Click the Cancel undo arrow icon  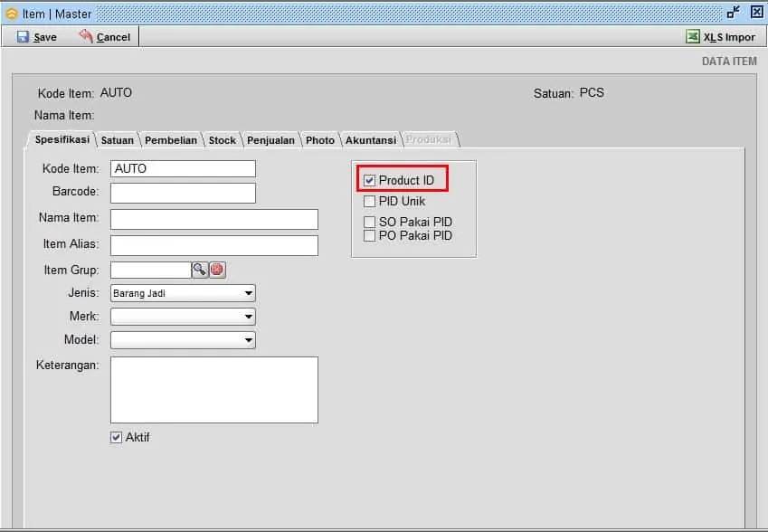pos(86,36)
